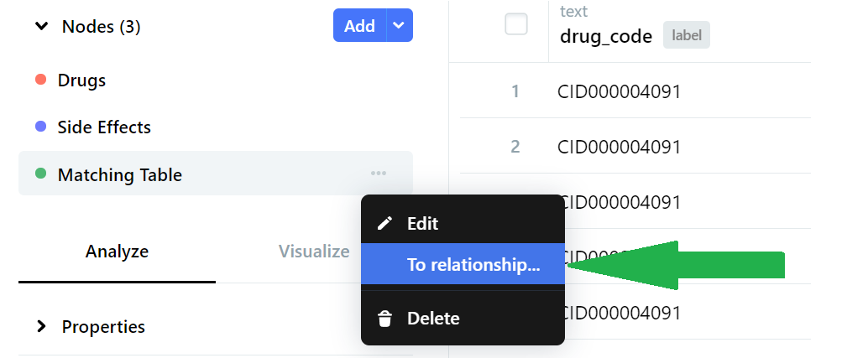Image resolution: width=868 pixels, height=358 pixels.
Task: Click the drug_code column header
Action: click(606, 36)
